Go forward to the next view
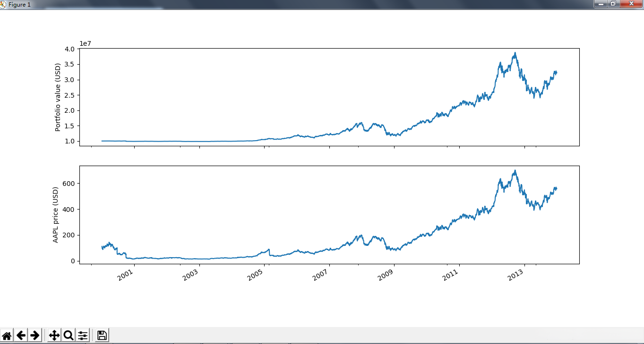The height and width of the screenshot is (344, 644). pos(35,336)
